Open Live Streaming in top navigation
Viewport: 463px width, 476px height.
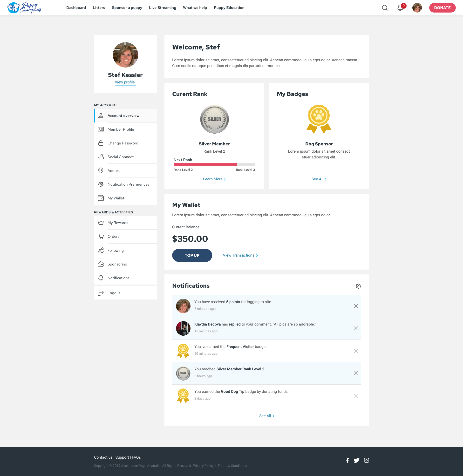pos(163,8)
